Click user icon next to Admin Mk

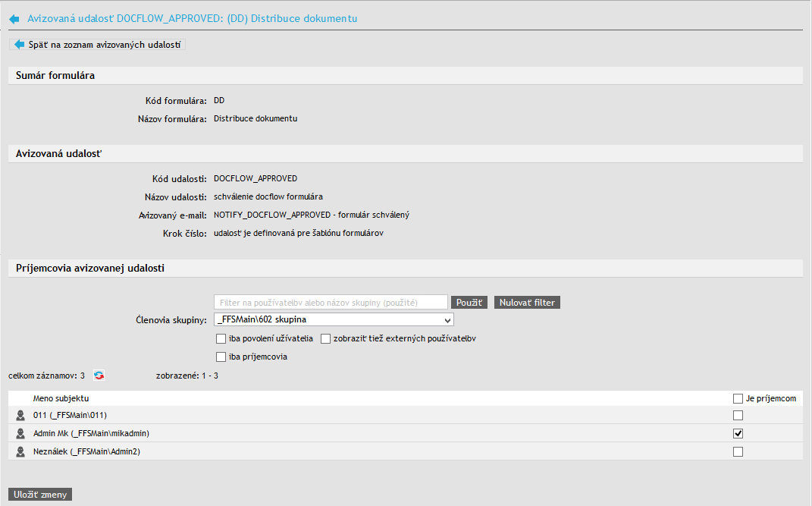20,434
